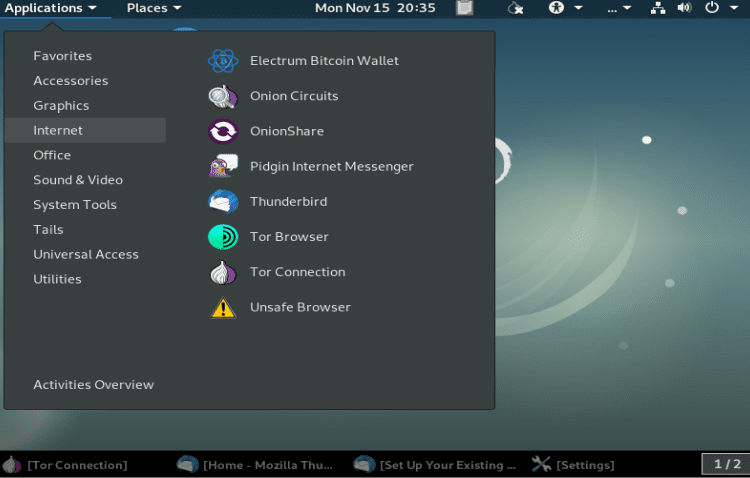
Task: Select the Office category
Action: (x=85, y=155)
